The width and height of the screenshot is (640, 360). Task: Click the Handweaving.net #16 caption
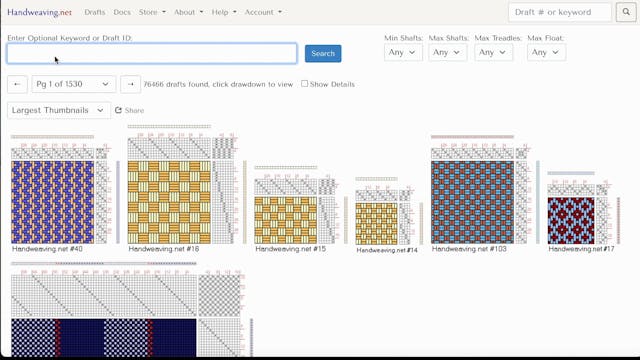pos(164,249)
